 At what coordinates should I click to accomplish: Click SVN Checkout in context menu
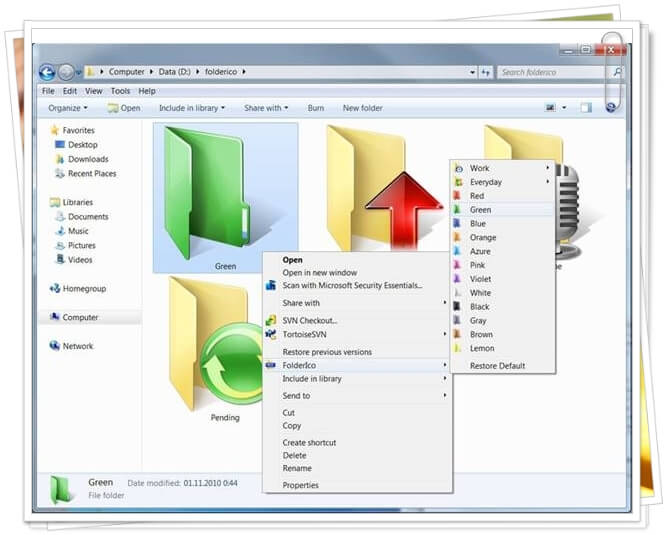pyautogui.click(x=357, y=321)
